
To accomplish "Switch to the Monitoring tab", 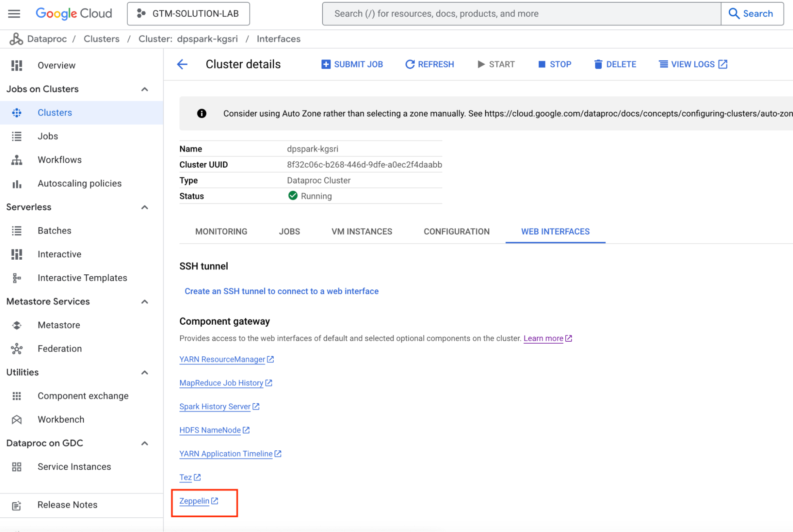I will click(x=221, y=232).
